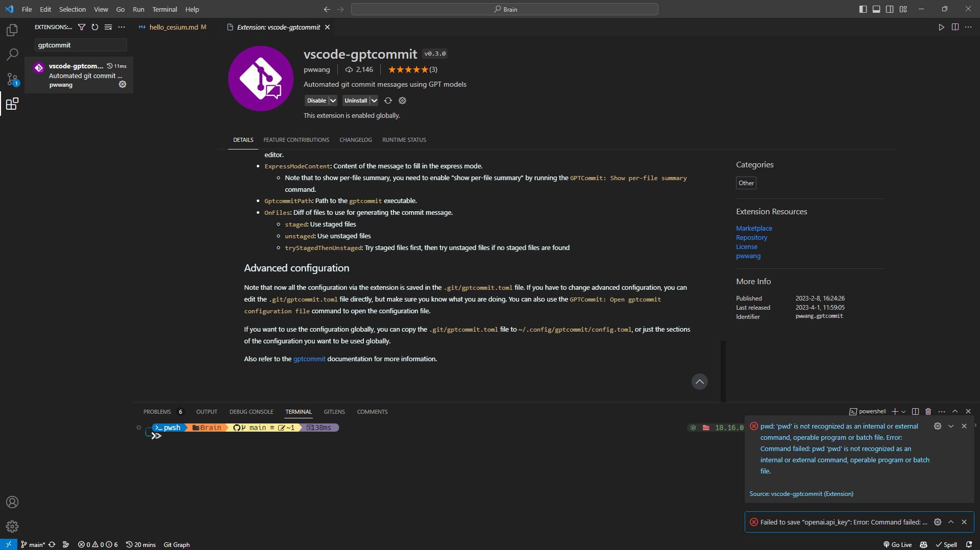
Task: Open the File menu
Action: coord(27,9)
